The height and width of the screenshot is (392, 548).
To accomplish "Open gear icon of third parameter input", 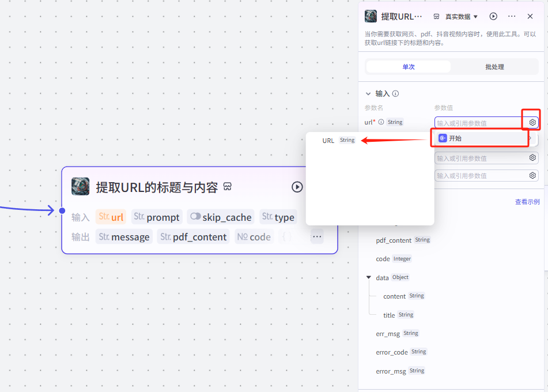I will pyautogui.click(x=532, y=175).
